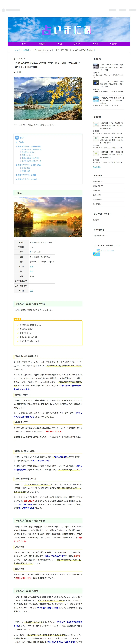Open the お問い合わせフォーム link
Viewport: 138px width, 644px height.
[100, 236]
